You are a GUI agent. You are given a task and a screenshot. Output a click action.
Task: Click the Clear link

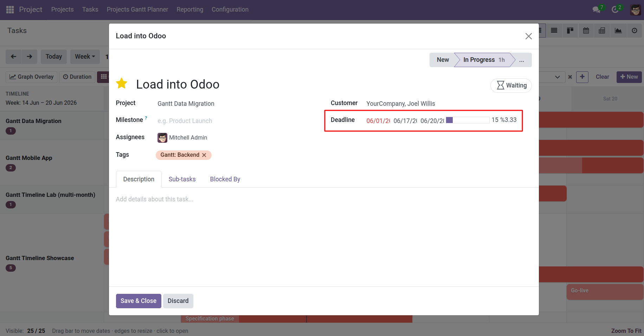click(x=602, y=77)
